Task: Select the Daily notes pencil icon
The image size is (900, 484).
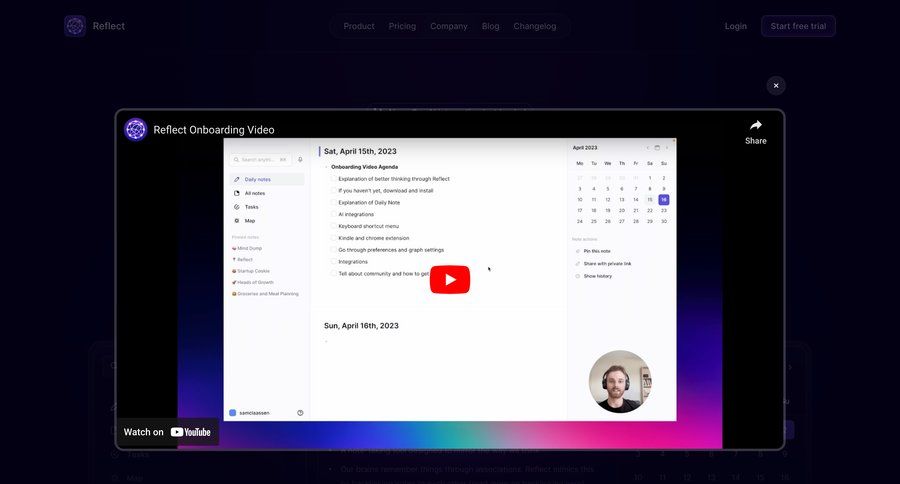Action: 236,179
